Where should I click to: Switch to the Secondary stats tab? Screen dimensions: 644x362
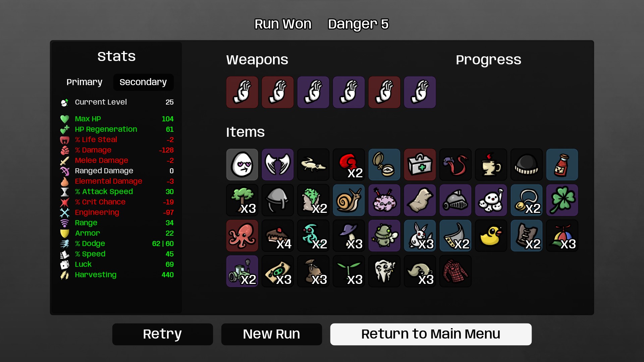143,82
